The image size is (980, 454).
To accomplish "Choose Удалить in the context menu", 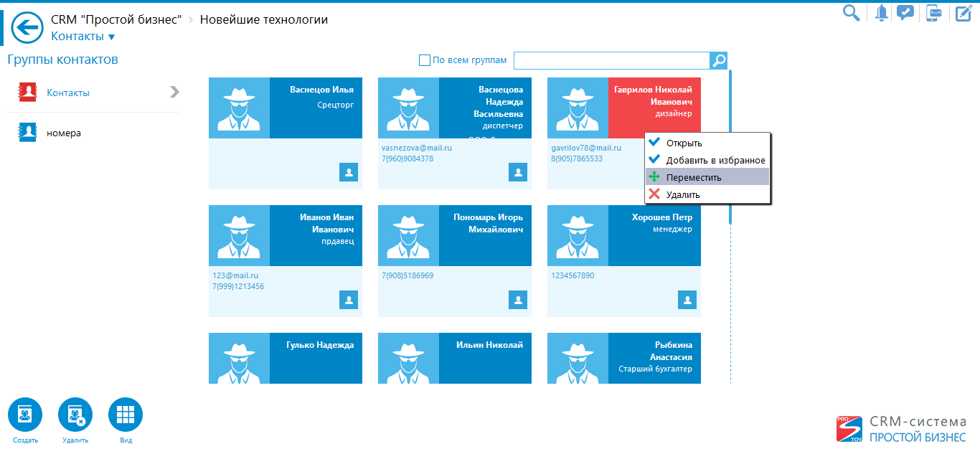I will pos(707,194).
